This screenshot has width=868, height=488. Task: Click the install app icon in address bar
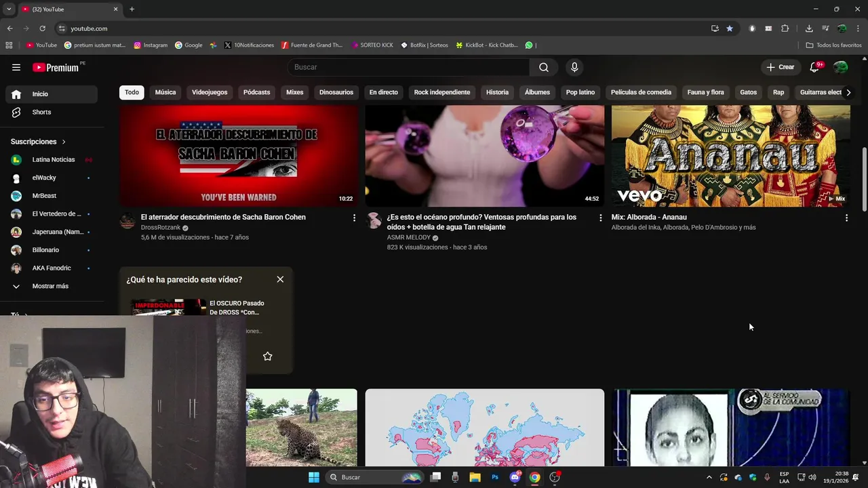tap(715, 28)
